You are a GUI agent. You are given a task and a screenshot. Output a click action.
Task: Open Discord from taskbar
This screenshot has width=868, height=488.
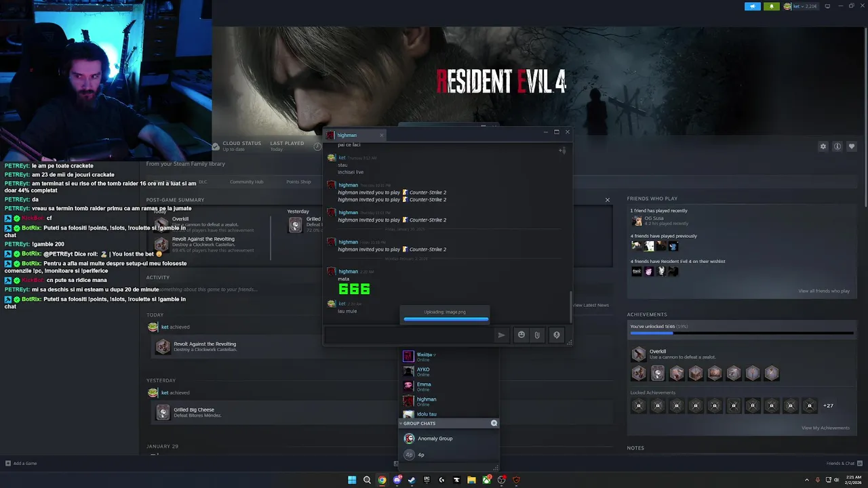[397, 480]
